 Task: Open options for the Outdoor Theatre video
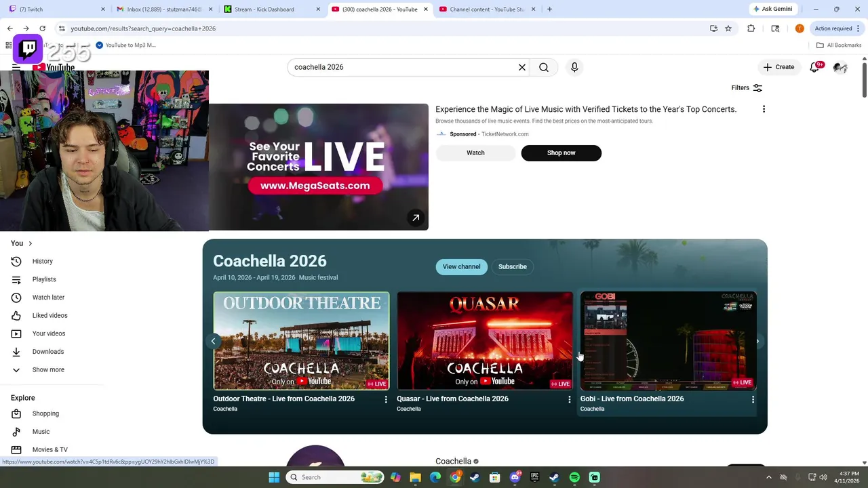click(386, 400)
